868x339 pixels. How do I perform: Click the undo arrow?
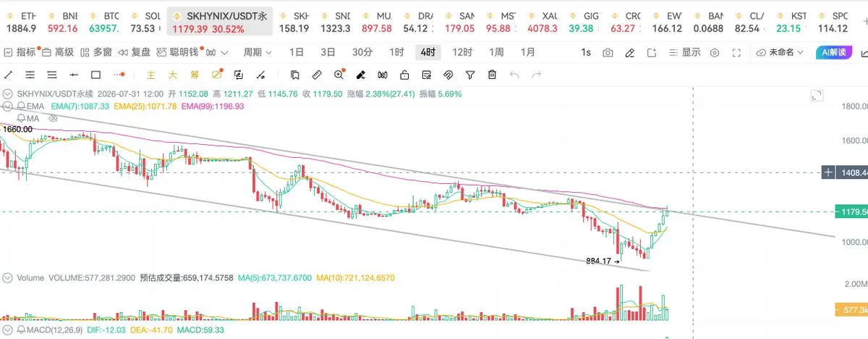(514, 75)
